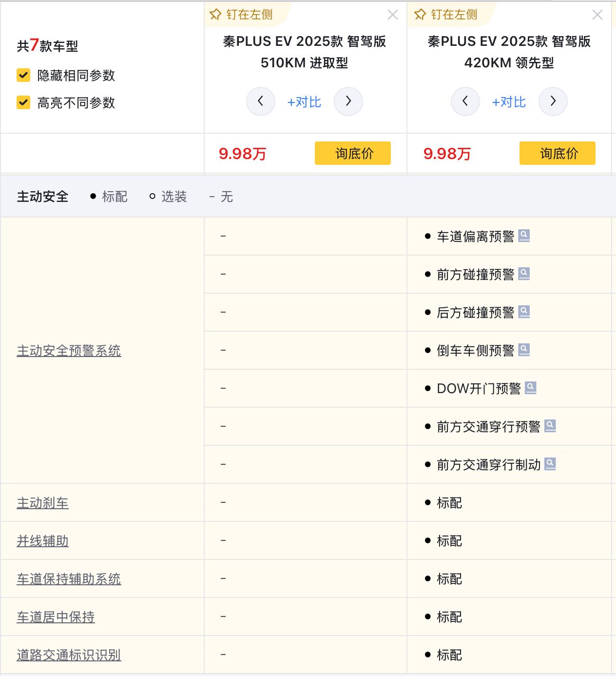The image size is (616, 676).
Task: Click the image icon beside 前方交通穿行制动
Action: tap(550, 464)
